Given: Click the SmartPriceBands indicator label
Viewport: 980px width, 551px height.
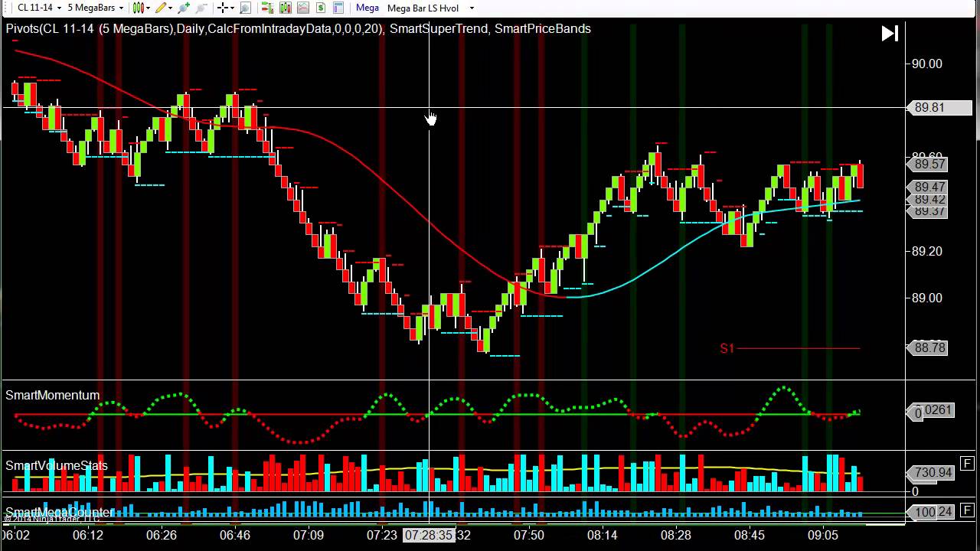Looking at the screenshot, I should point(543,28).
